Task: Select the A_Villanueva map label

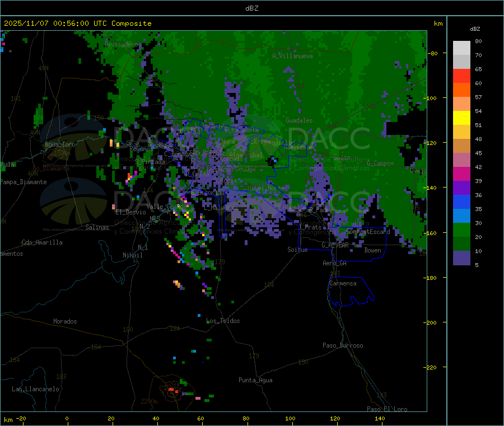Action: pos(292,56)
